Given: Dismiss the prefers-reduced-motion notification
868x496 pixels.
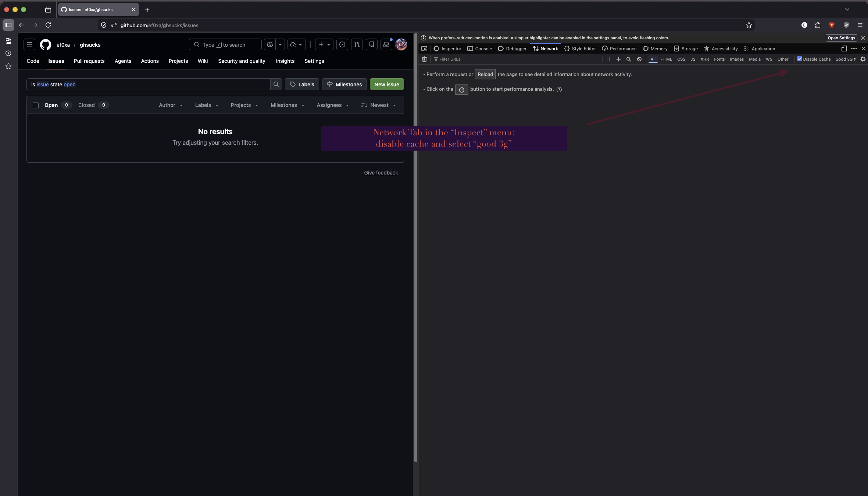Looking at the screenshot, I should (863, 38).
